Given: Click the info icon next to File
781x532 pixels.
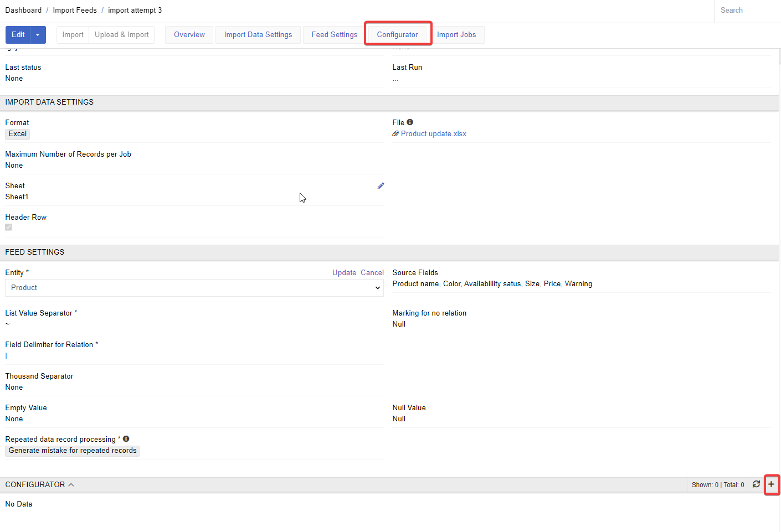Looking at the screenshot, I should 410,122.
